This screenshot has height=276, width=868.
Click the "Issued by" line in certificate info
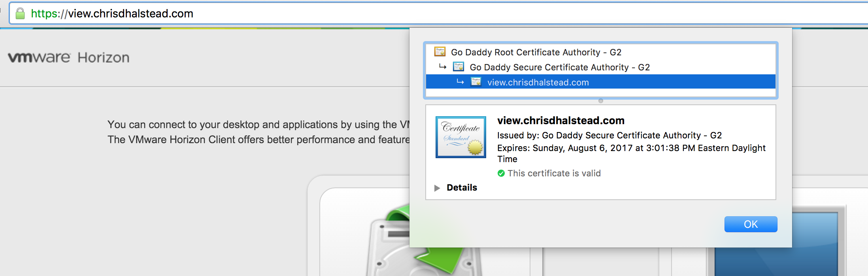pos(609,135)
